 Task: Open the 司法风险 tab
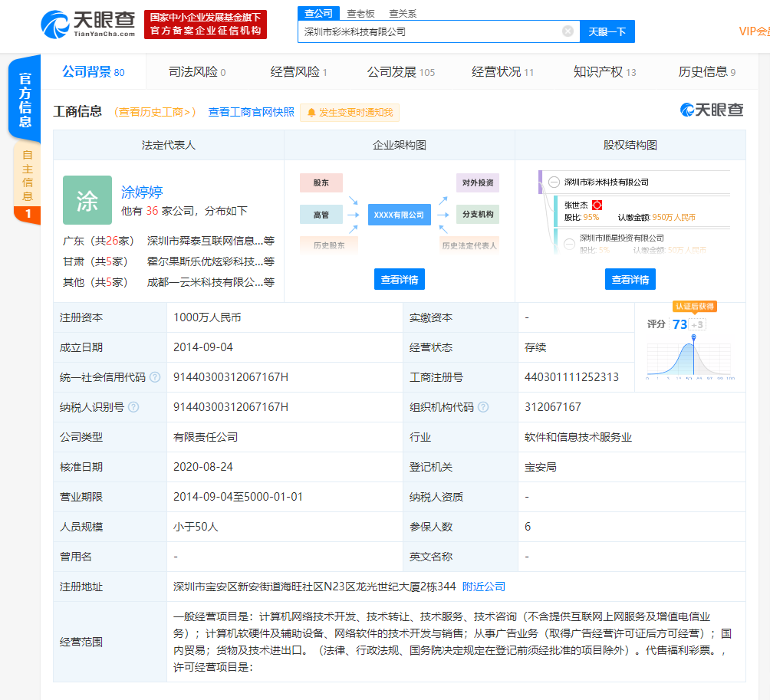point(197,72)
